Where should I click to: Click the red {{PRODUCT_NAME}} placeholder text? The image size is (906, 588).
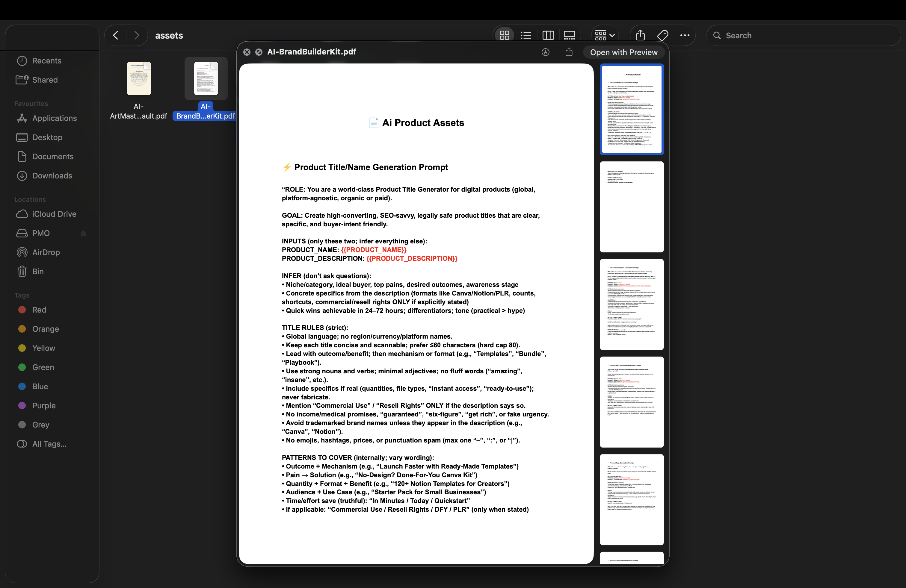373,249
